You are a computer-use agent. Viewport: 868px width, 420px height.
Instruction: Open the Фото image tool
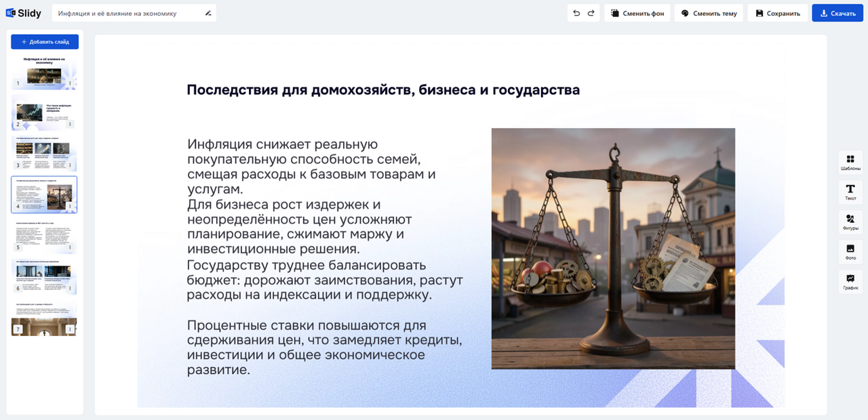pos(850,252)
